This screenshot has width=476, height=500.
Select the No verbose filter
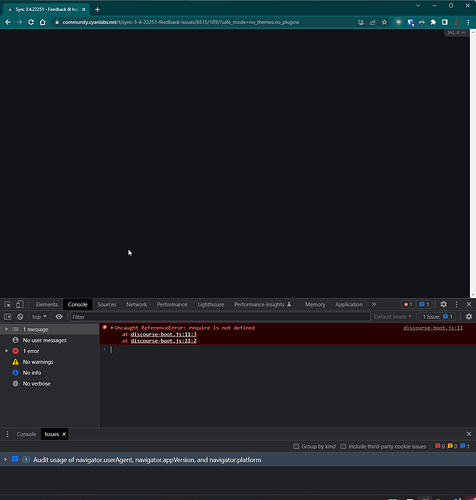(x=36, y=384)
